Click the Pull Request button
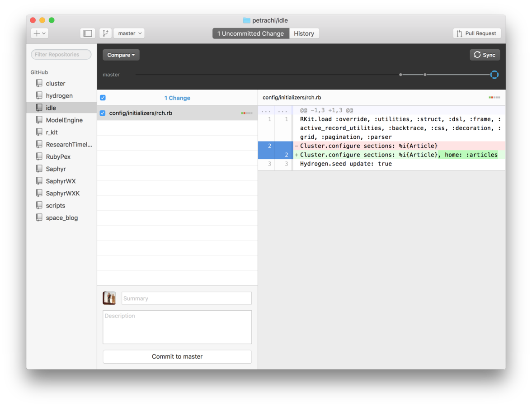The width and height of the screenshot is (532, 407). 477,33
